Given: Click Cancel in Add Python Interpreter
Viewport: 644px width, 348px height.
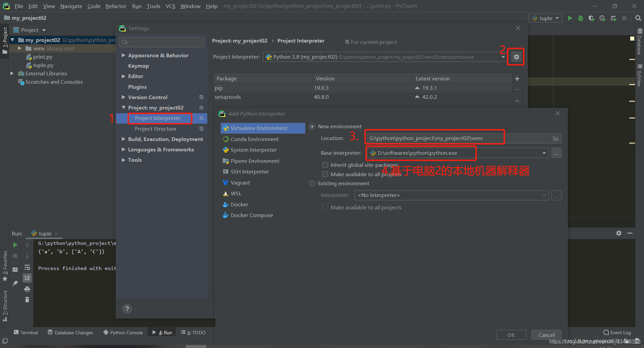Looking at the screenshot, I should point(546,335).
